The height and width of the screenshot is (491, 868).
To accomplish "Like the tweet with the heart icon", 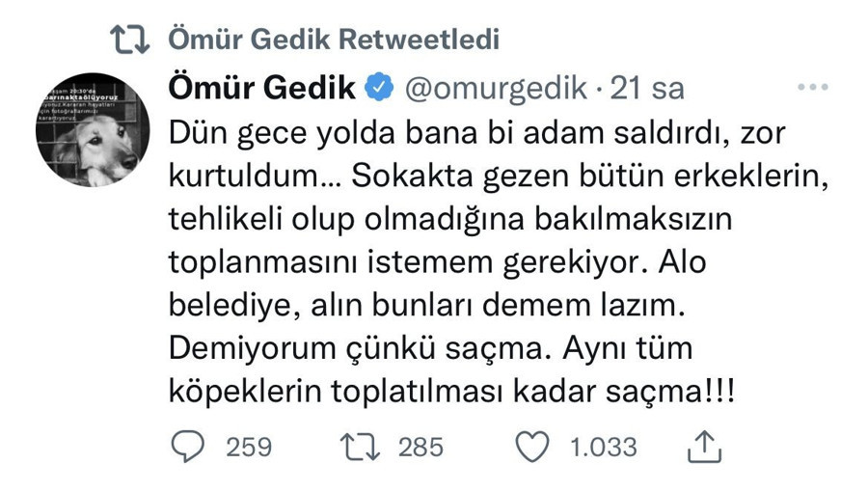I will tap(532, 446).
